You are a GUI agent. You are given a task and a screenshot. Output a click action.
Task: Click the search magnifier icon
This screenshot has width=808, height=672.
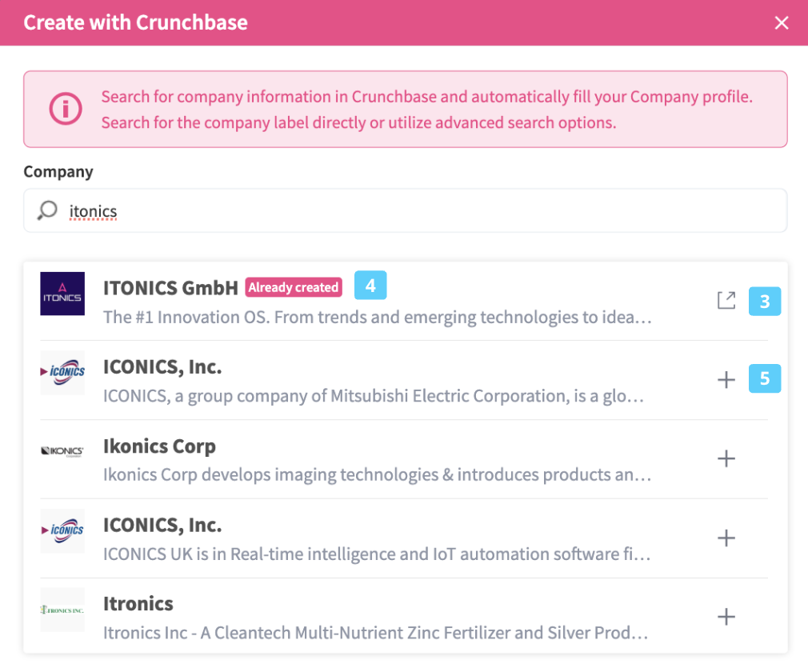tap(47, 210)
